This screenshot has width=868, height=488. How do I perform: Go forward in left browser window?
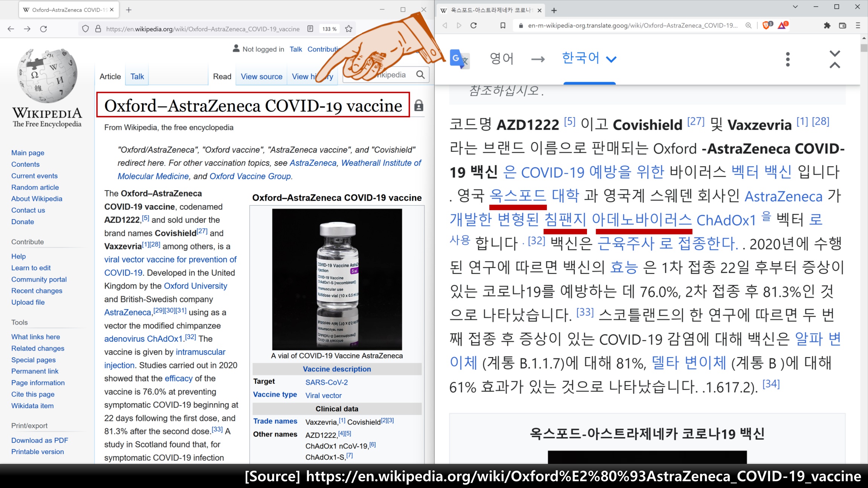(27, 29)
